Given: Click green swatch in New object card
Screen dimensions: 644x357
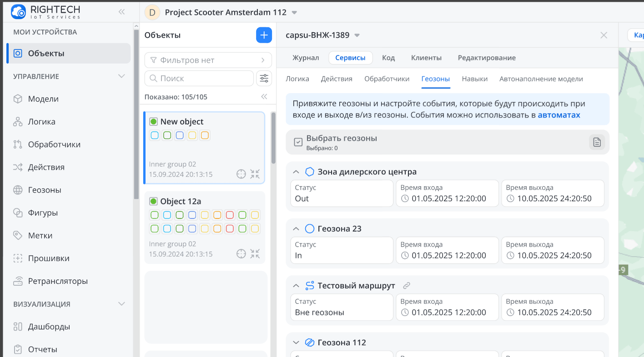Looking at the screenshot, I should pyautogui.click(x=167, y=135).
